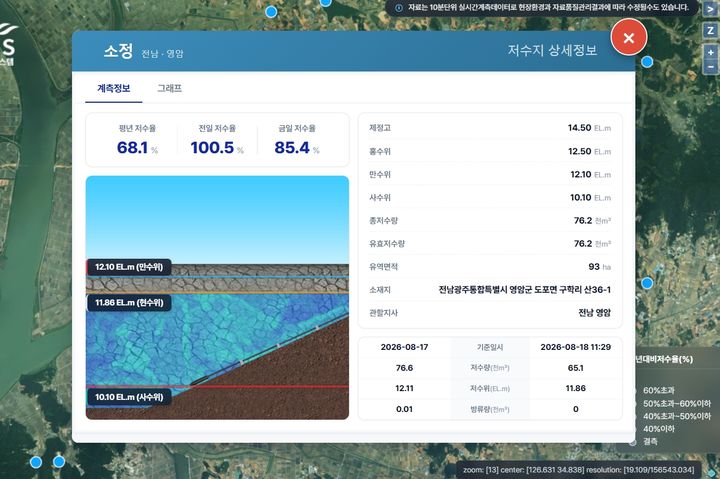Click the 전남 · 영암 region subtitle
This screenshot has width=720, height=479.
pos(162,54)
